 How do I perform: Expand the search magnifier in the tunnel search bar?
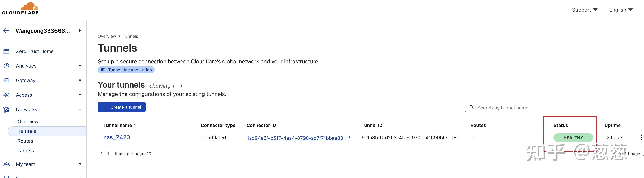[x=472, y=108]
